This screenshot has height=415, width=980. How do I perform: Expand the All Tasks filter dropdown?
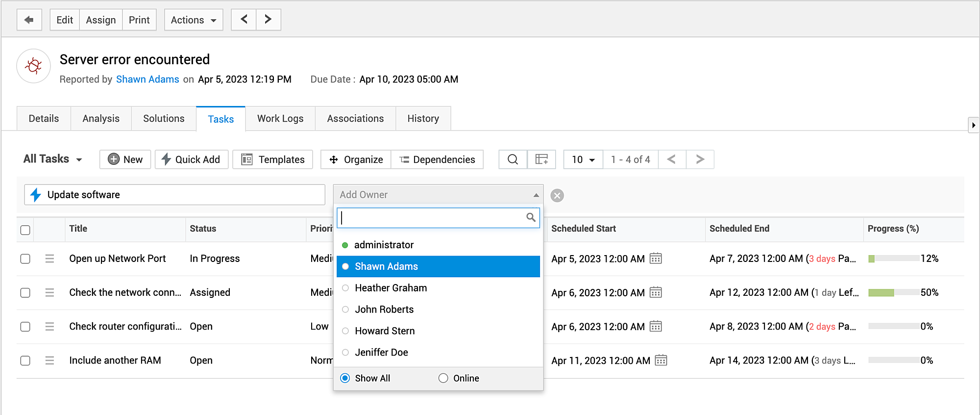[x=53, y=159]
